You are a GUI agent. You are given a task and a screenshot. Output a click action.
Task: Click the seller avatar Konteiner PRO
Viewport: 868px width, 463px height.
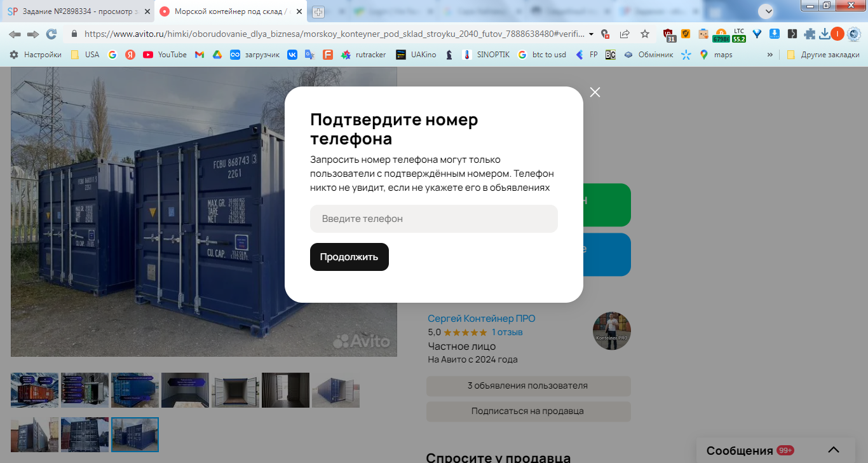tap(612, 331)
